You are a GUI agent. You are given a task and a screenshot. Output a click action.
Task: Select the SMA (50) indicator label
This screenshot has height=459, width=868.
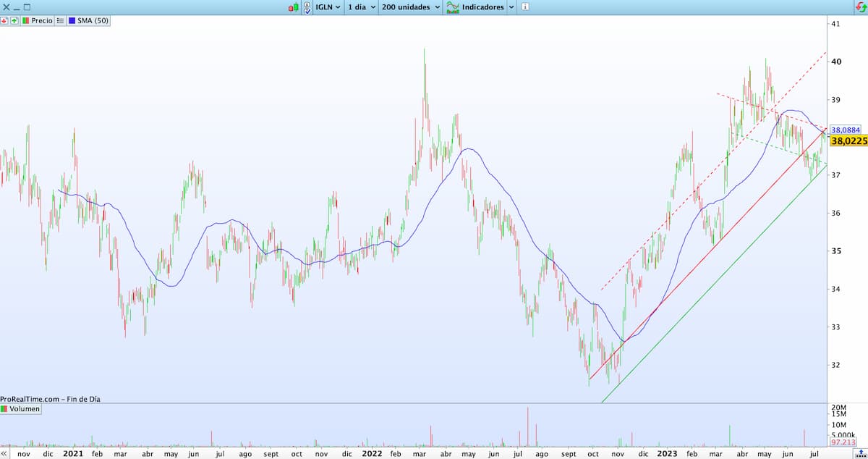pyautogui.click(x=93, y=21)
